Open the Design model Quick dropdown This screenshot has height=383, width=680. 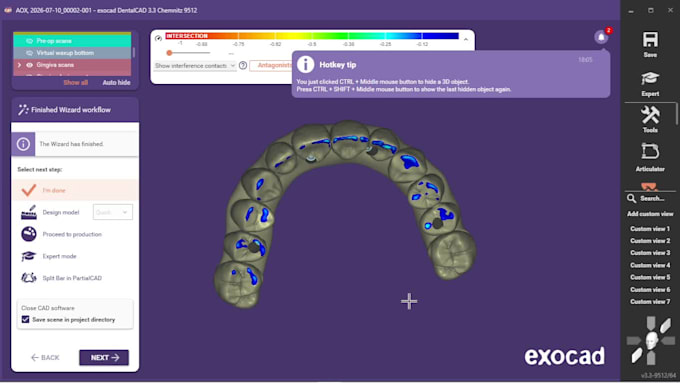112,212
